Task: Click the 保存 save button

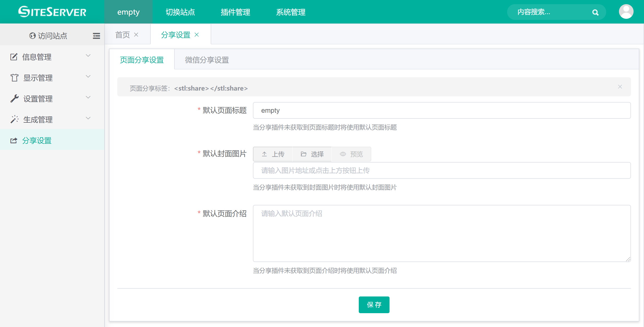Action: click(x=374, y=305)
